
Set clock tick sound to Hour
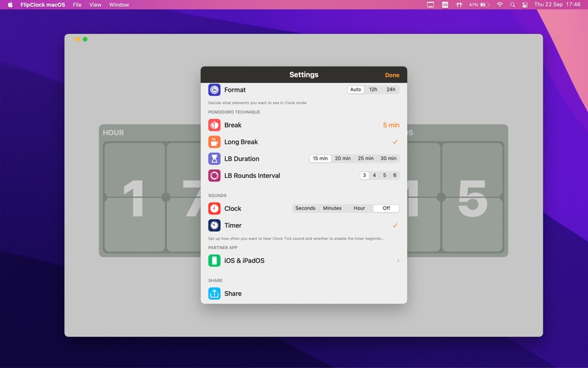[359, 208]
